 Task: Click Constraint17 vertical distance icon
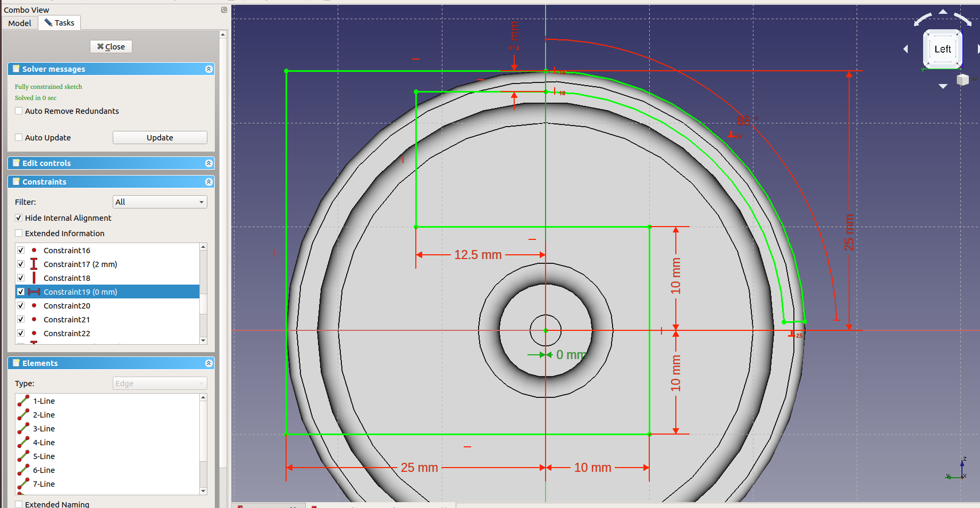coord(34,264)
